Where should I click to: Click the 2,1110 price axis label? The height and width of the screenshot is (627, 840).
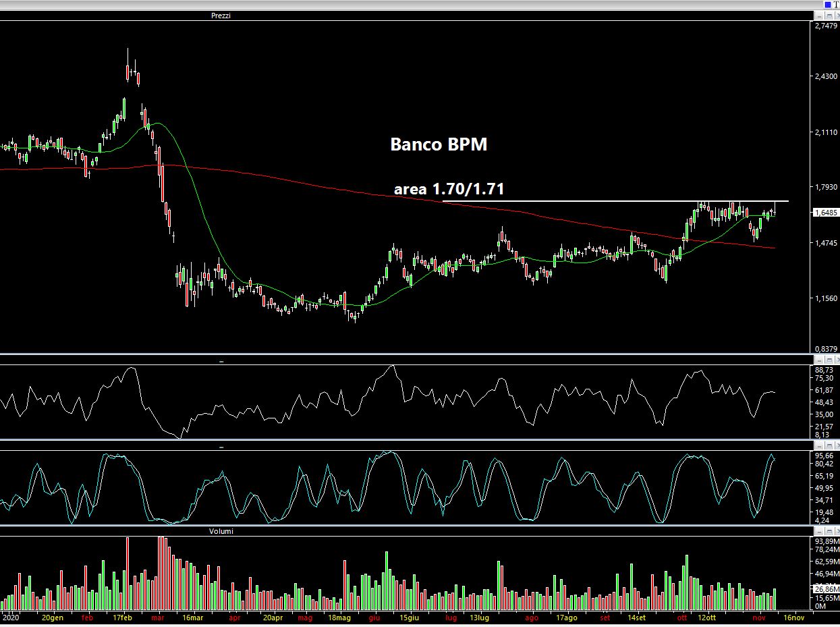[x=826, y=133]
